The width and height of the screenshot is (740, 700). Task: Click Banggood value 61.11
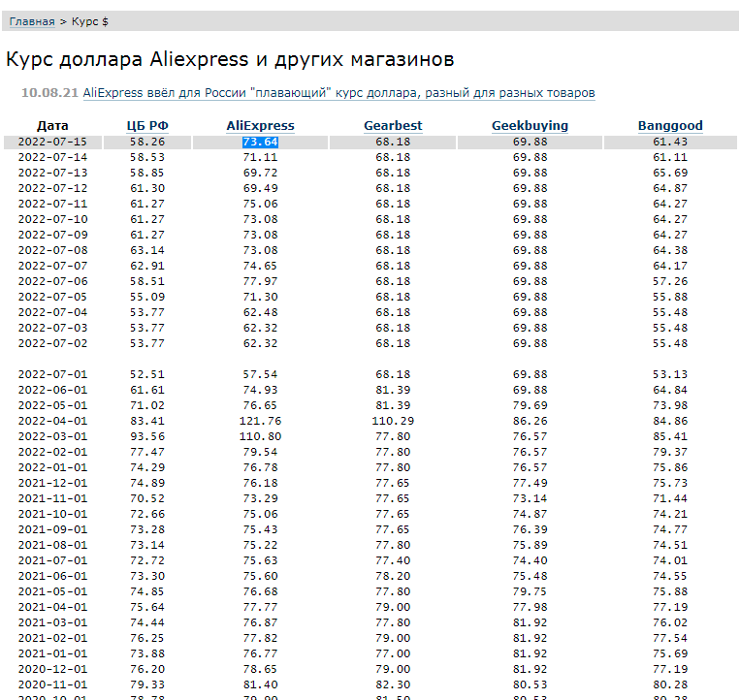point(670,157)
